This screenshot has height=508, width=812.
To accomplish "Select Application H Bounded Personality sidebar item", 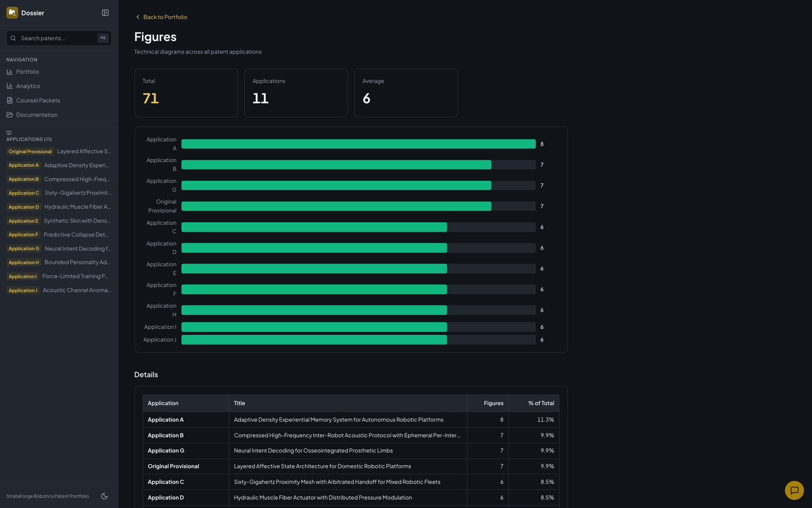I will point(59,262).
